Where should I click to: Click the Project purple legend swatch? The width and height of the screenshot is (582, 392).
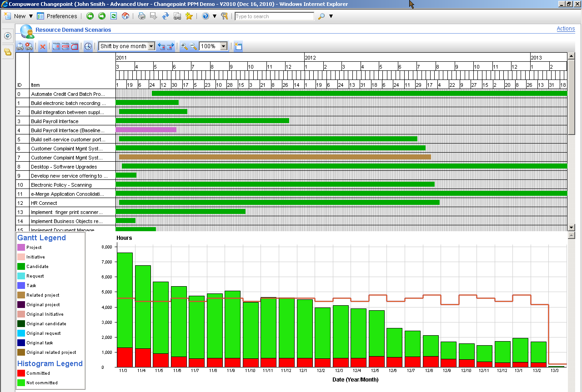tap(21, 248)
